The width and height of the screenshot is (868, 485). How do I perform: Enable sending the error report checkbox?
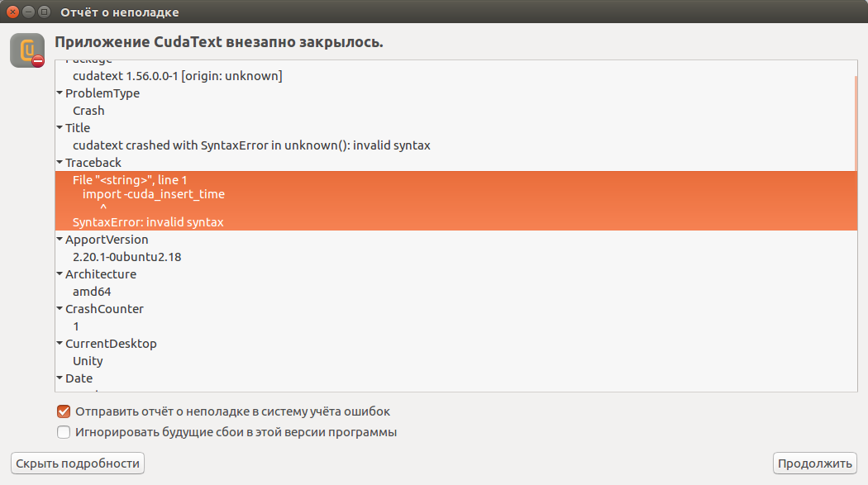64,411
